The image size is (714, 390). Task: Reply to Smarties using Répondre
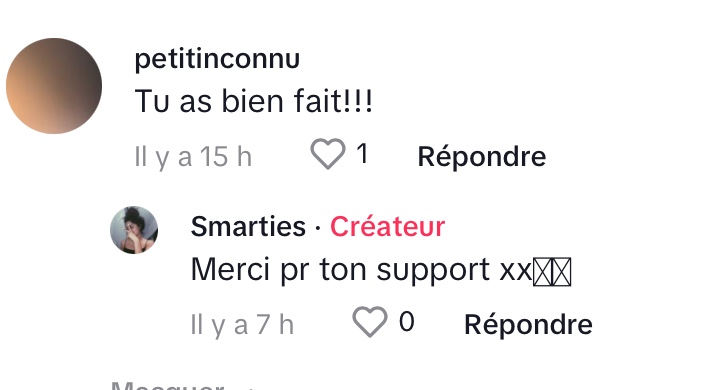[x=528, y=324]
